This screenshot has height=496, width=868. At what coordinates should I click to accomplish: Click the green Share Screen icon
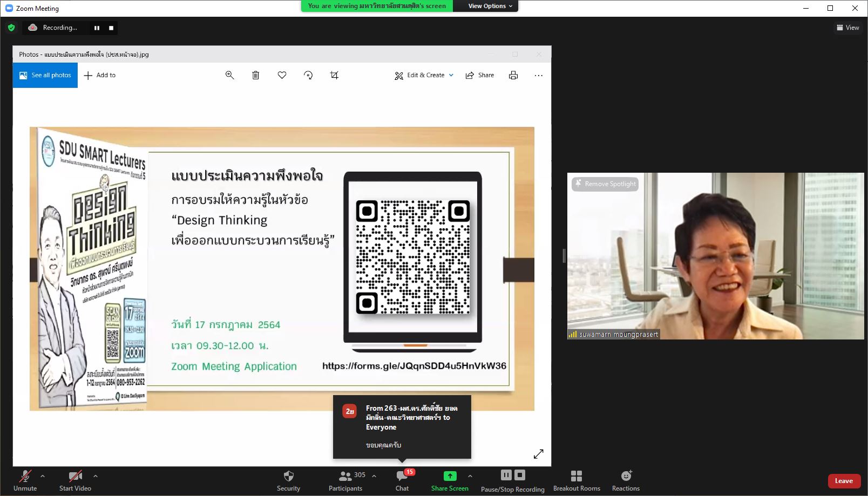pyautogui.click(x=450, y=476)
